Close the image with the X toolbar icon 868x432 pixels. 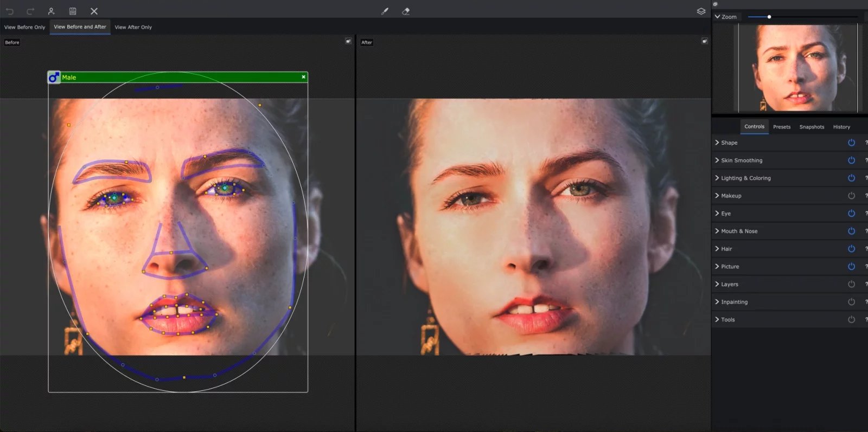(94, 11)
